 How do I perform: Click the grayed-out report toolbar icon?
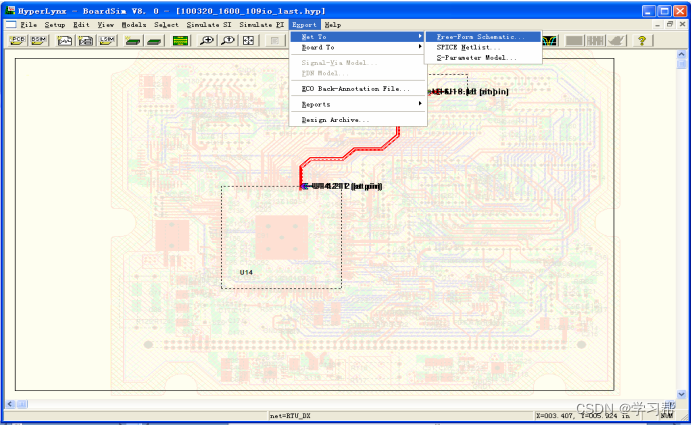[x=275, y=41]
